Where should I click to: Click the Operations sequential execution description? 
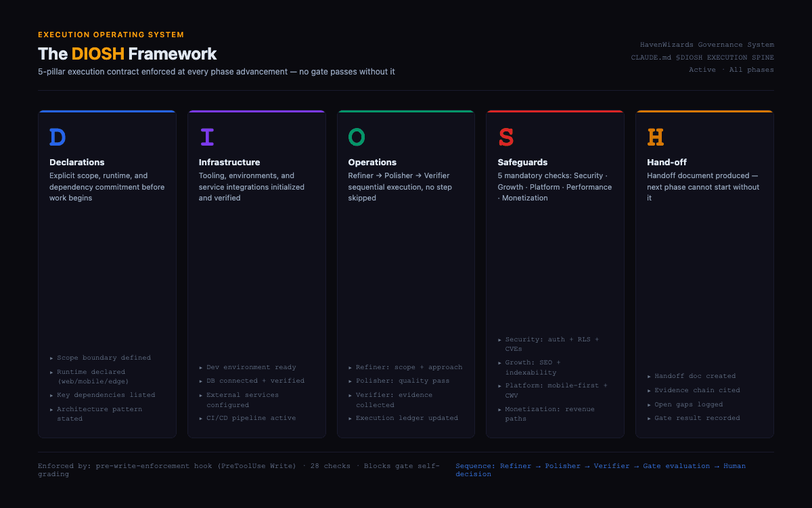[x=400, y=187]
